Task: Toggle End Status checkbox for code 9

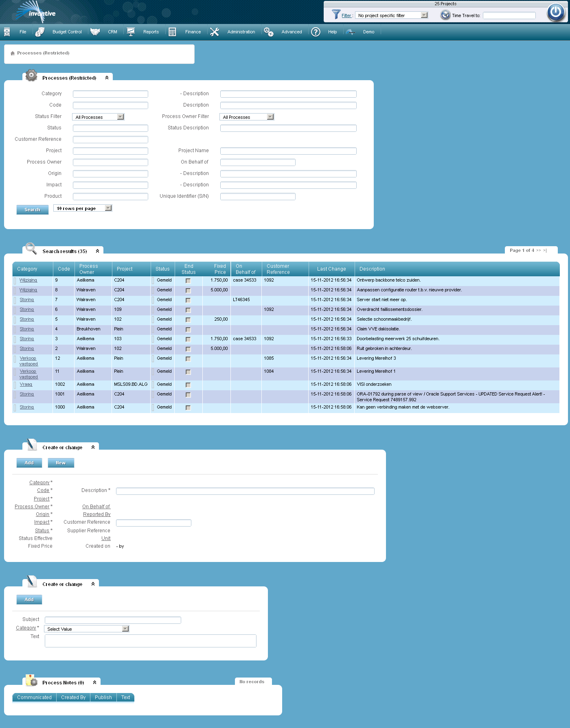Action: click(188, 281)
